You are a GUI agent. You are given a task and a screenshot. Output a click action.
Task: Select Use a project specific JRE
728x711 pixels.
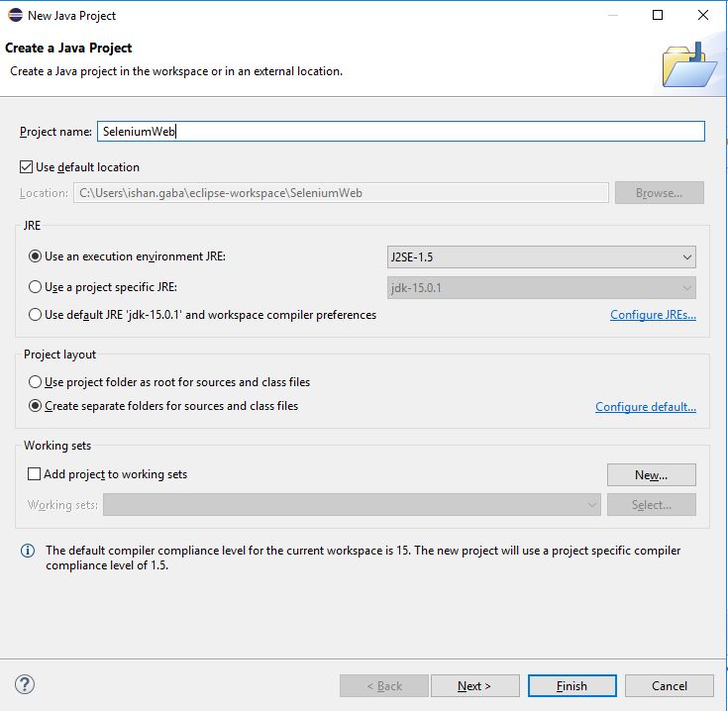tap(35, 287)
